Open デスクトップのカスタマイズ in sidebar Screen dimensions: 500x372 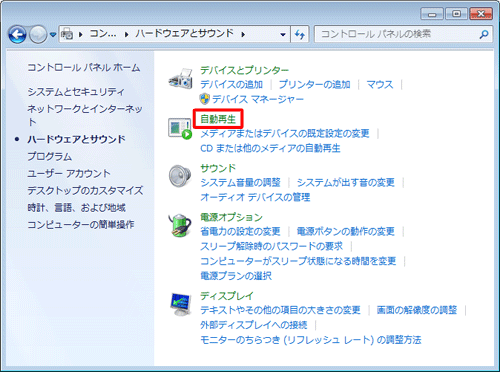(x=85, y=190)
